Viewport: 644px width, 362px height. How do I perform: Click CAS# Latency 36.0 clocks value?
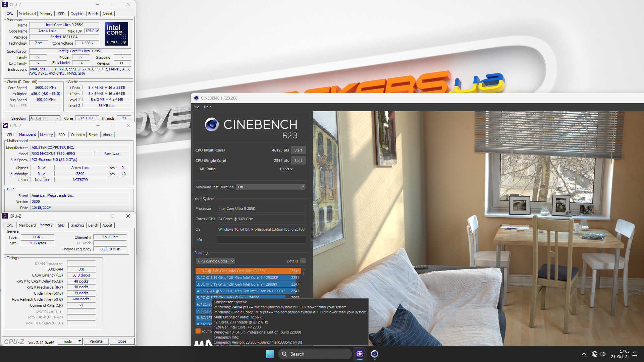81,275
